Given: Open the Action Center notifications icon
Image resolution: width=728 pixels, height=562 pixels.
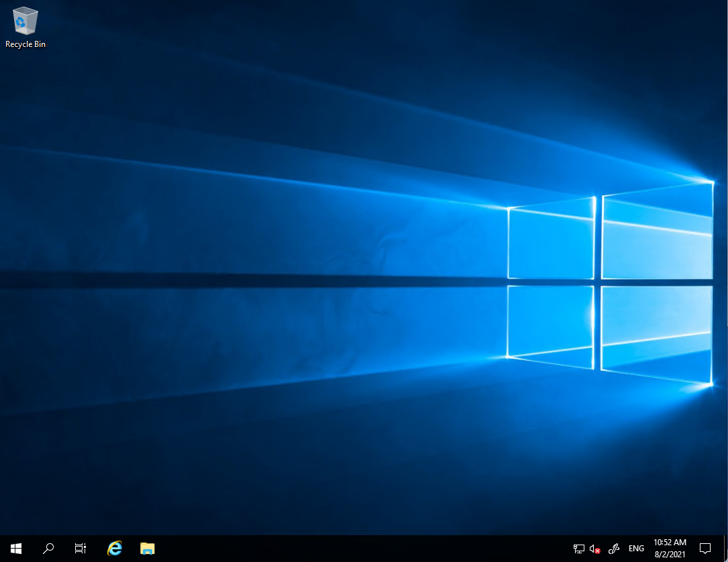Looking at the screenshot, I should (x=705, y=549).
